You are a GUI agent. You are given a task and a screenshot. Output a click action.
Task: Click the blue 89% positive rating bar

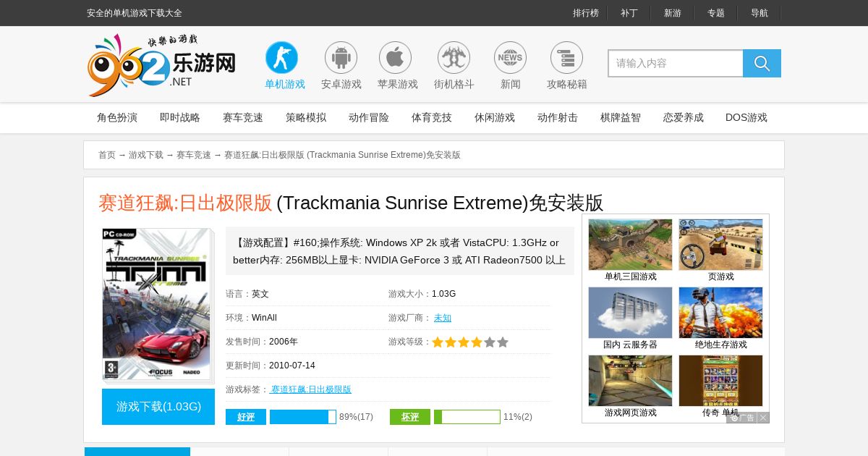[x=303, y=417]
